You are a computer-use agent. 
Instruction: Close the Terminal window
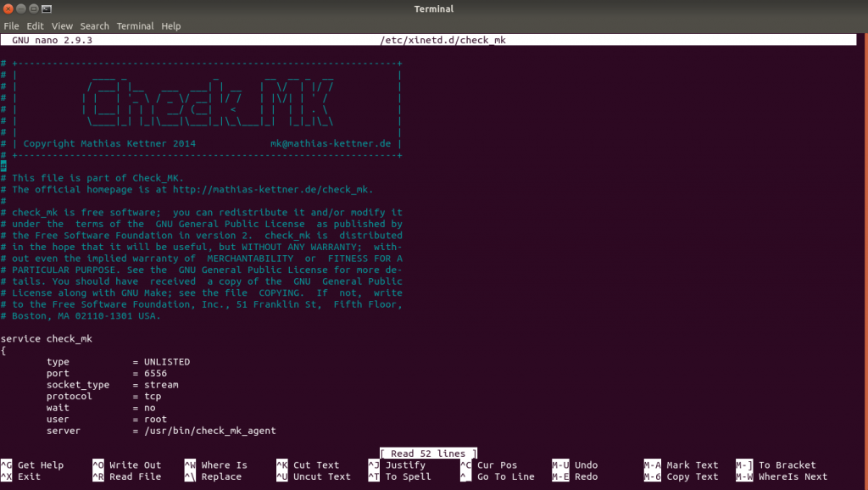pos(8,8)
